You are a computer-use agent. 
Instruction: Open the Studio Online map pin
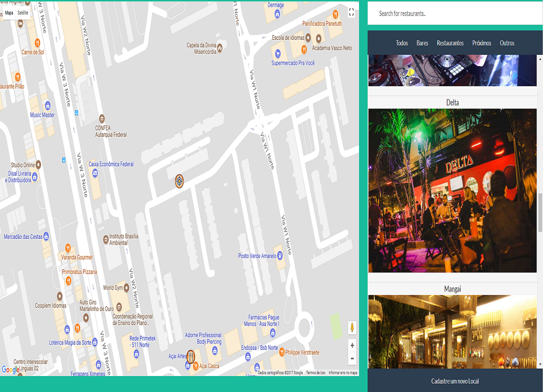pos(38,165)
